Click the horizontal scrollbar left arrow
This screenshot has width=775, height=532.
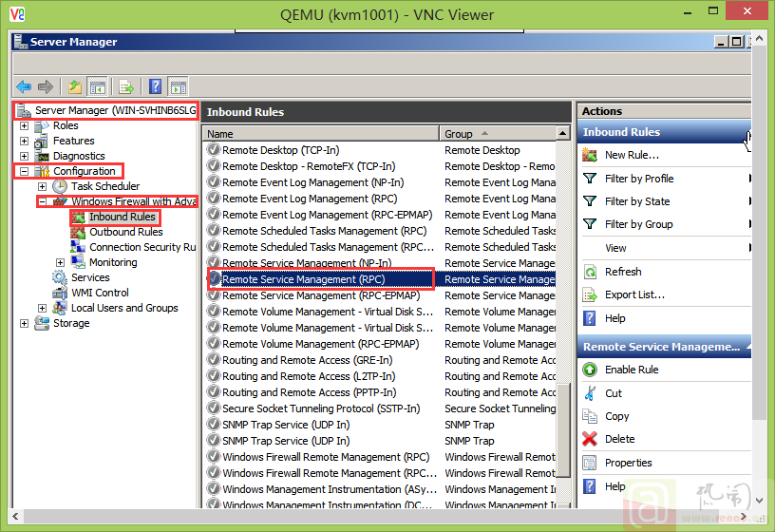pyautogui.click(x=16, y=517)
